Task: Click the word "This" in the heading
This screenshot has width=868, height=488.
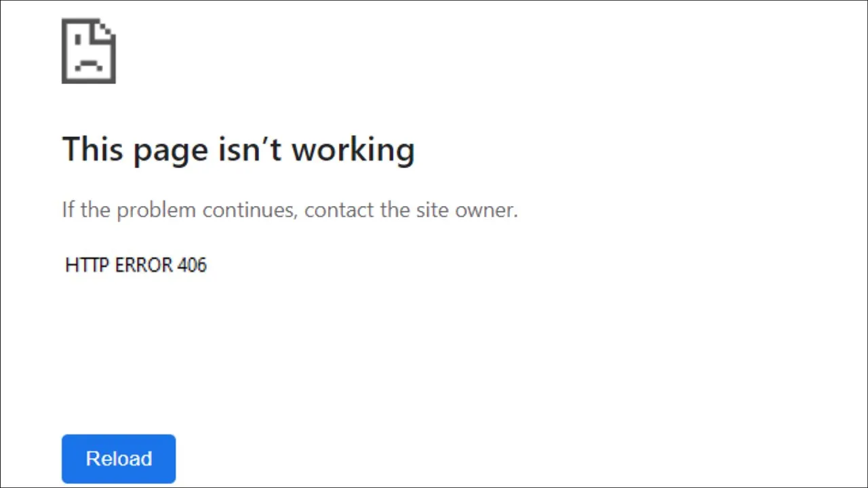Action: (x=93, y=148)
